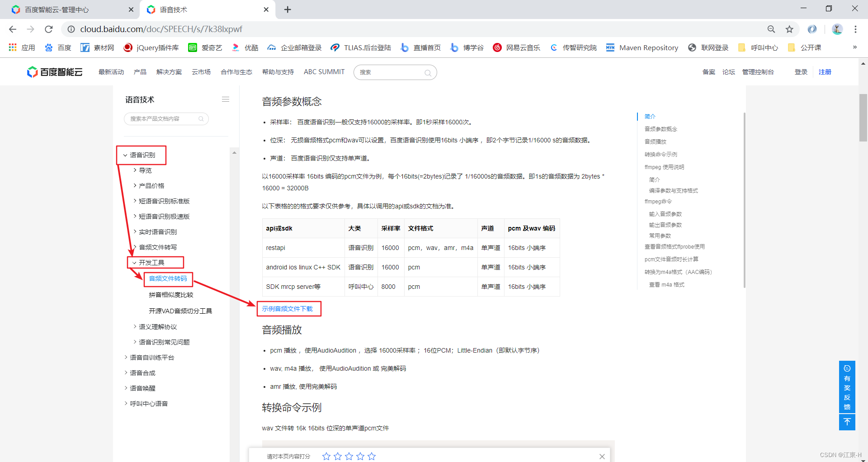Jump to 音频播放 in the page outline

[656, 141]
